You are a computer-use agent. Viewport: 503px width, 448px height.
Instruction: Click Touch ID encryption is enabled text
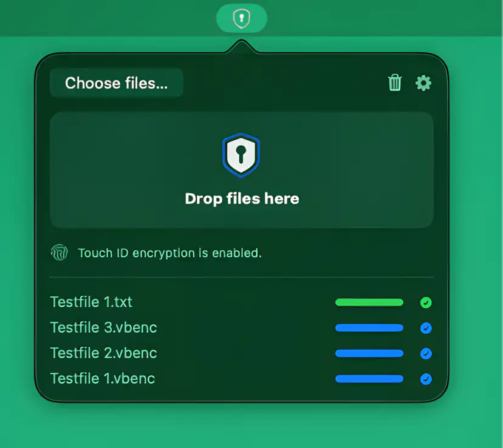click(x=169, y=253)
